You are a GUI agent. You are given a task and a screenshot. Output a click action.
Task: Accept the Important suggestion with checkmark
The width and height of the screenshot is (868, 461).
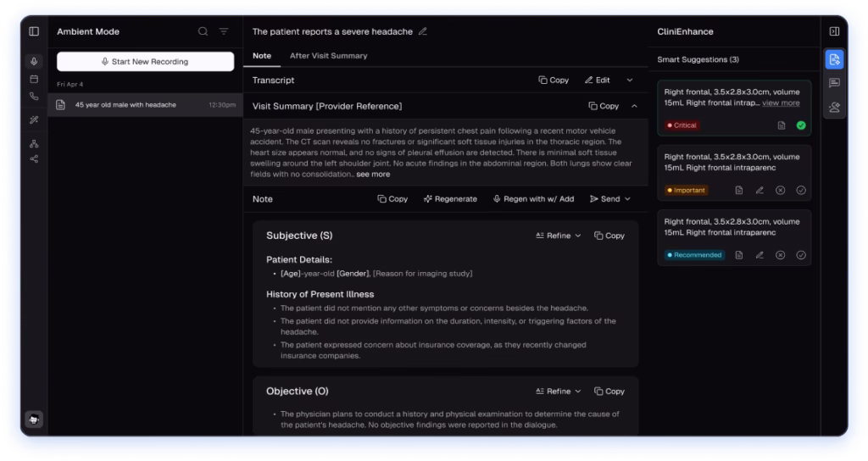point(801,190)
